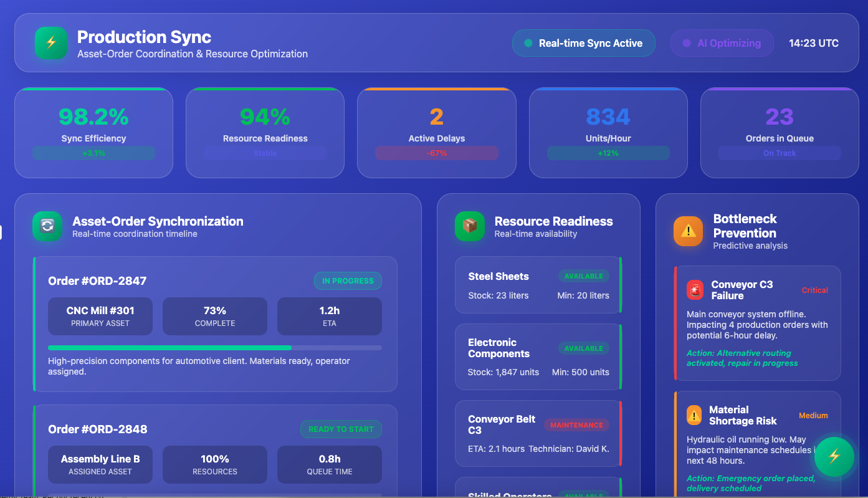The height and width of the screenshot is (498, 868).
Task: Click the Emergency order placed action link
Action: 750,483
